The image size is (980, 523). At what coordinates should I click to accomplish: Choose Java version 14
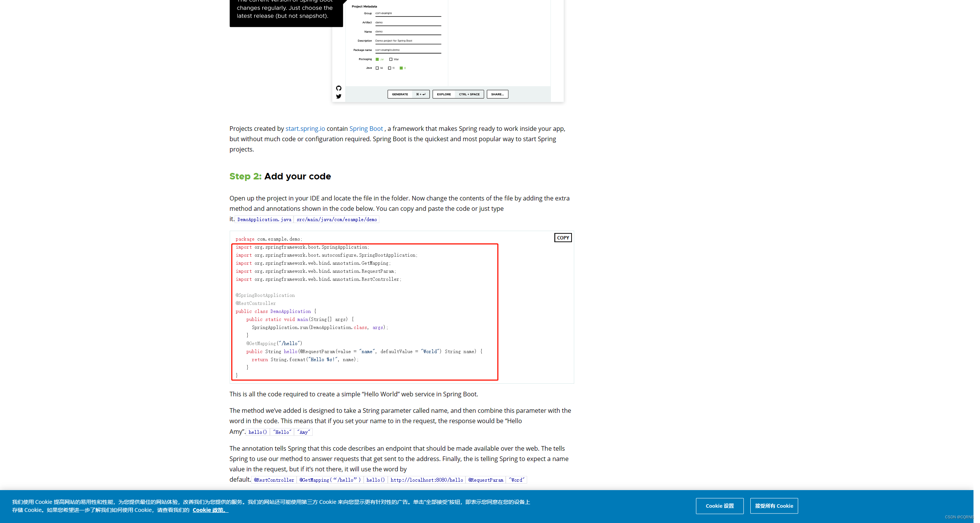coord(377,68)
